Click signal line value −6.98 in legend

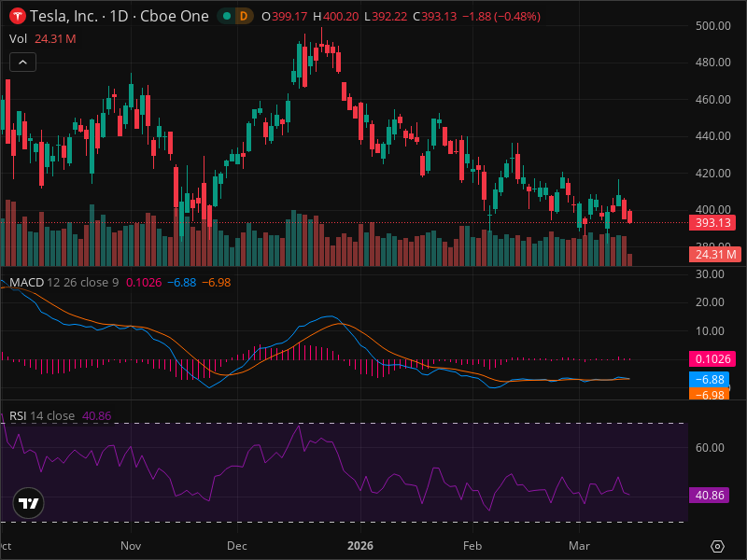click(217, 283)
